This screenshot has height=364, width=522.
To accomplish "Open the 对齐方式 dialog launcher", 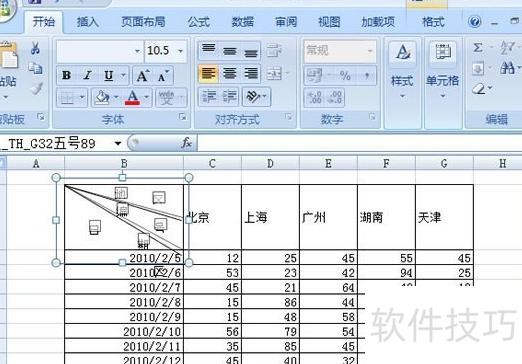I will [288, 117].
